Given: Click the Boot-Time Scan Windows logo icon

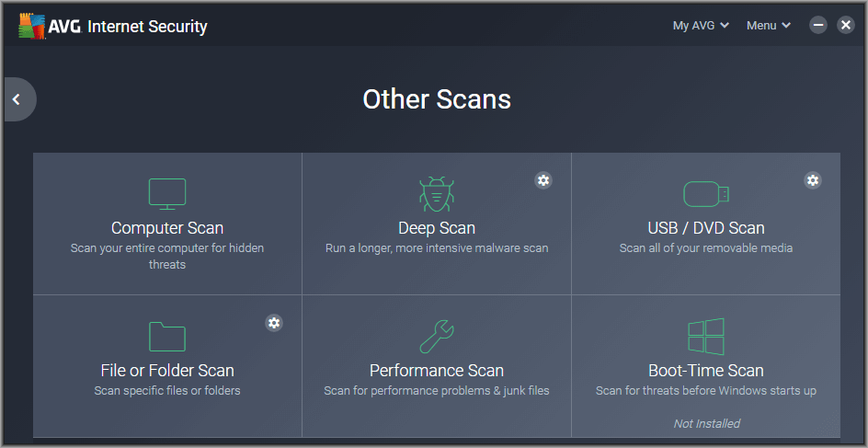Looking at the screenshot, I should [x=706, y=337].
